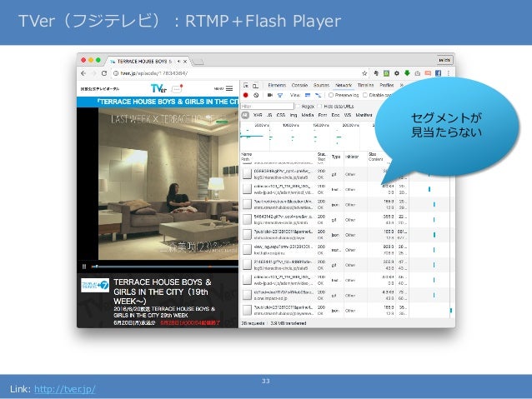532x399 pixels.
Task: Toggle the network filter funnel icon
Action: coord(280,95)
